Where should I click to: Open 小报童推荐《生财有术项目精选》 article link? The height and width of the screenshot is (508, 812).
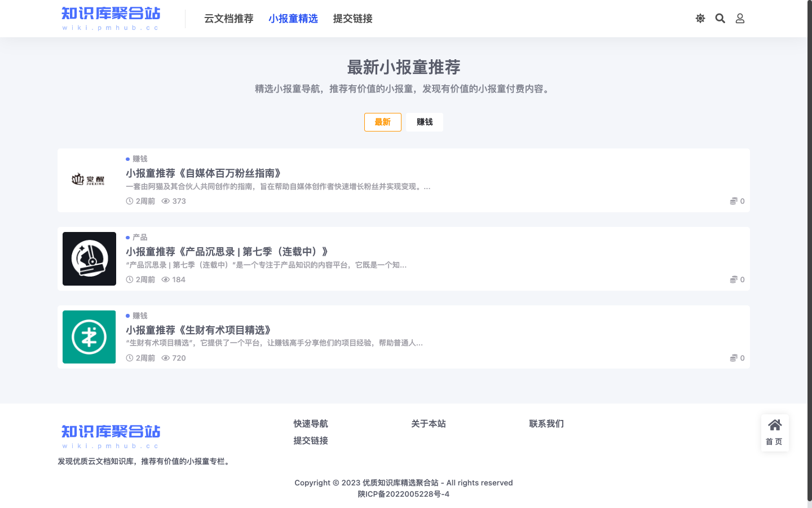pos(198,330)
